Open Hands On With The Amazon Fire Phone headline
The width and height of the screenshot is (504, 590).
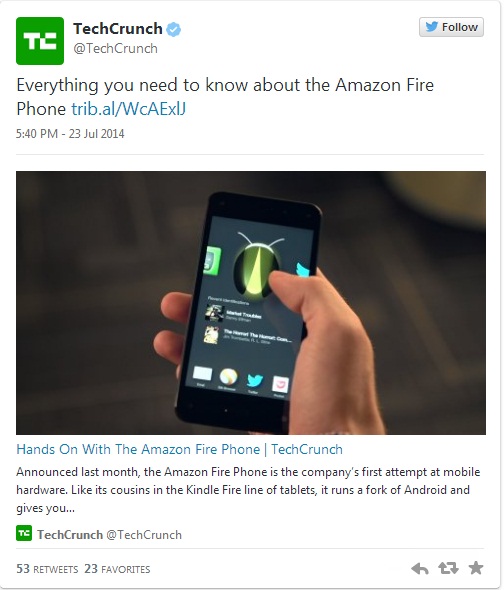pyautogui.click(x=180, y=449)
